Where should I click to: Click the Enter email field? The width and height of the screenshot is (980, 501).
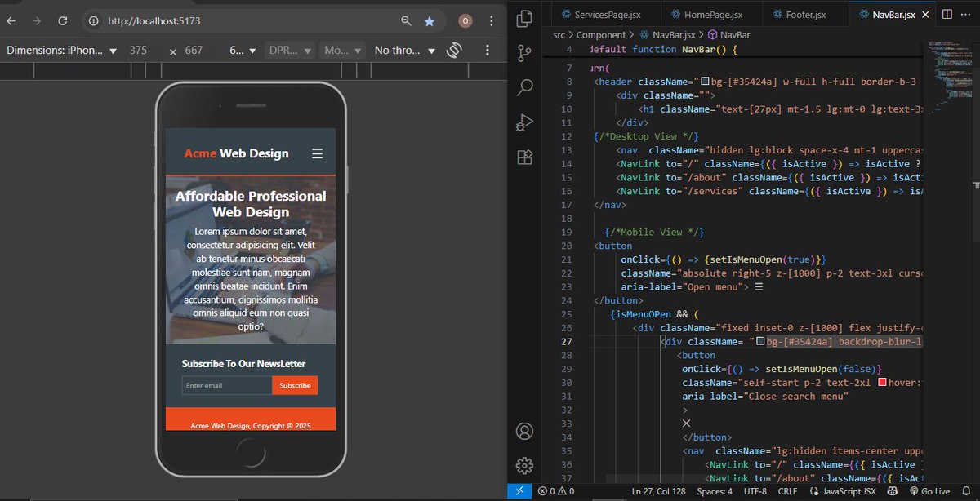[x=226, y=385]
